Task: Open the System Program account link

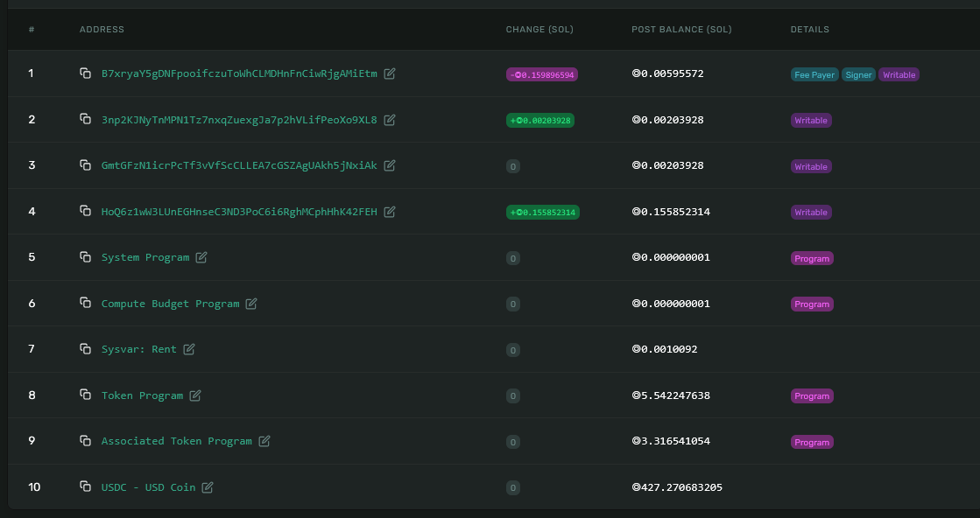Action: 145,257
